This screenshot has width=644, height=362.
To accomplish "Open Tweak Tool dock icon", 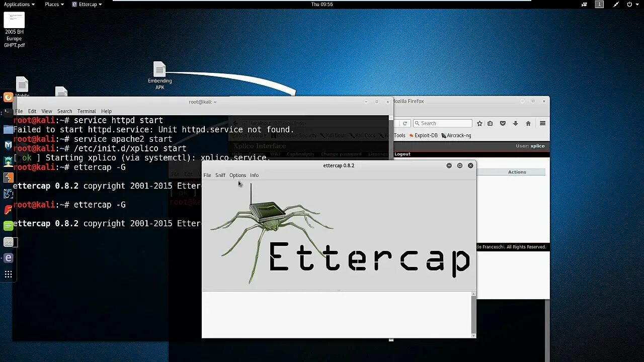I will 8,242.
